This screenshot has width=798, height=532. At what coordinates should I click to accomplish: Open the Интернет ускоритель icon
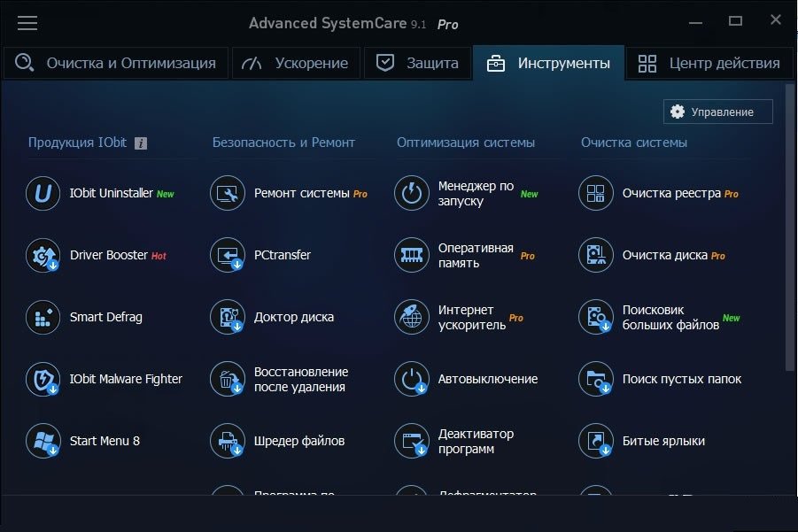point(412,317)
